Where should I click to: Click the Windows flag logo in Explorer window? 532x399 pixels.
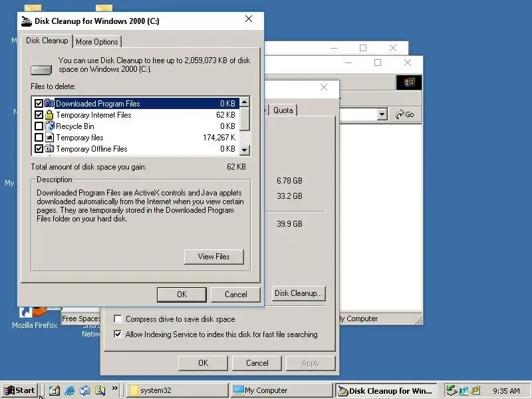(409, 82)
